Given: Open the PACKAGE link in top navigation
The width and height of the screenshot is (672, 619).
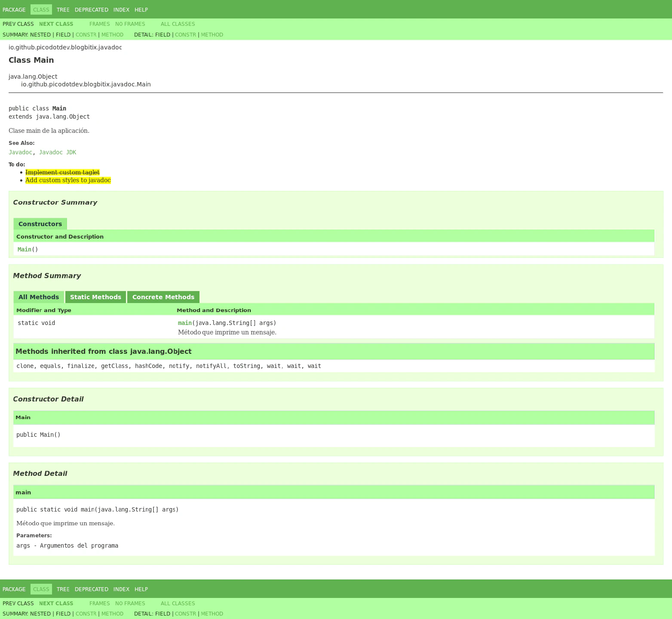Looking at the screenshot, I should (x=14, y=9).
